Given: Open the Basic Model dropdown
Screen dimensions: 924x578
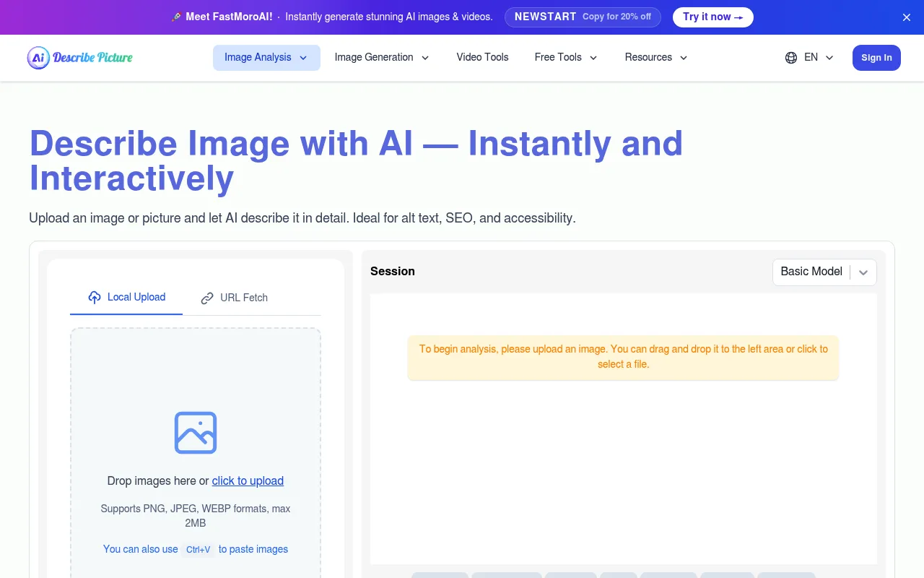Looking at the screenshot, I should [x=824, y=272].
